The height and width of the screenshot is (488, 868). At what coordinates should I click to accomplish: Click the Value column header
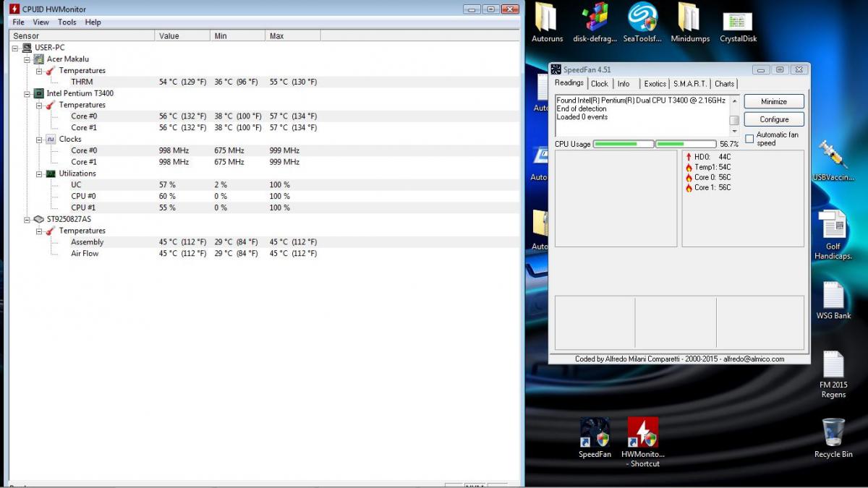tap(183, 36)
